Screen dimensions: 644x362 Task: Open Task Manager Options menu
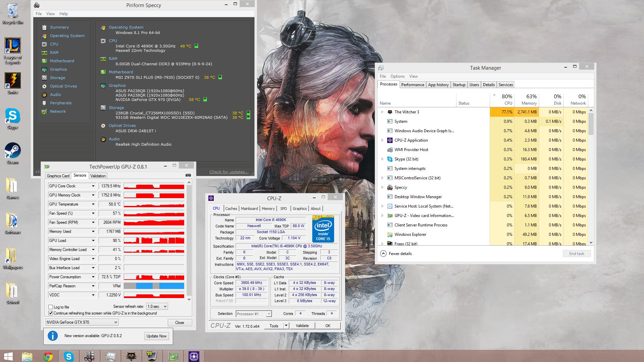[x=398, y=76]
